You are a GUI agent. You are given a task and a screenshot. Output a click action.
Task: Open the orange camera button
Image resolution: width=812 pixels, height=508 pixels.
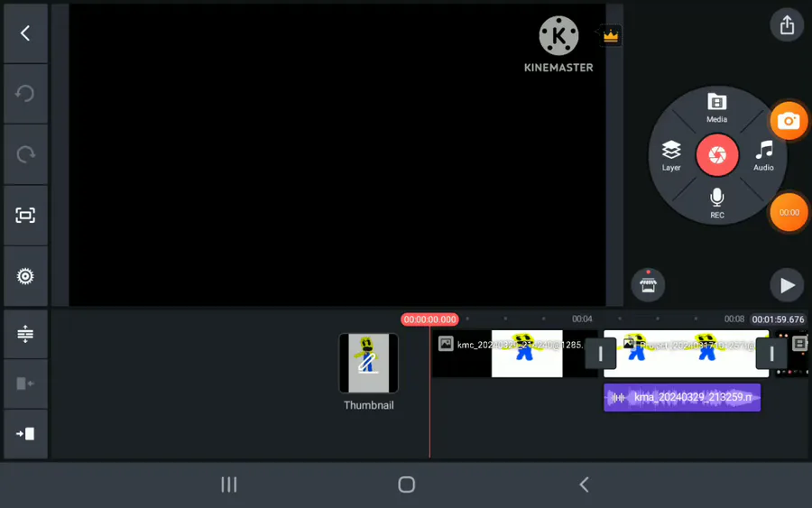point(789,121)
